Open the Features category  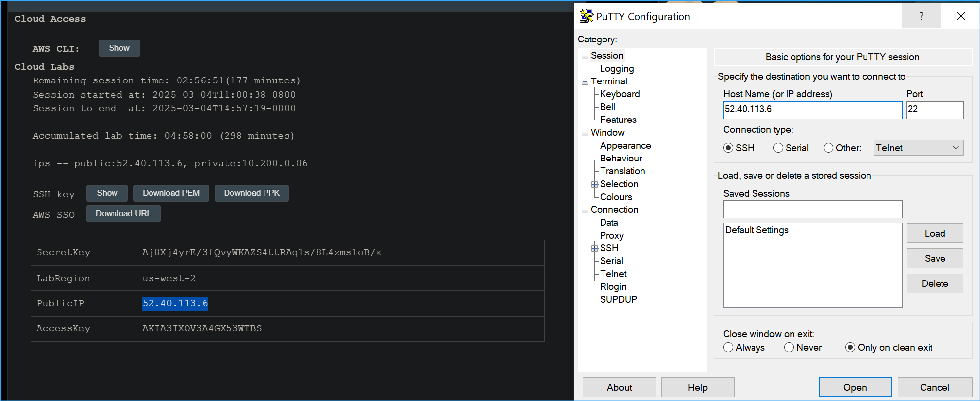pos(618,120)
